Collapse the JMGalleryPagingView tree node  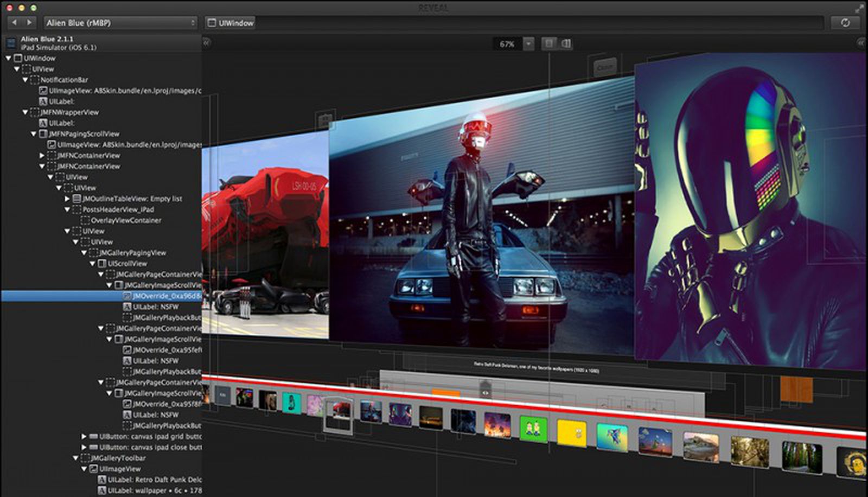pos(84,253)
